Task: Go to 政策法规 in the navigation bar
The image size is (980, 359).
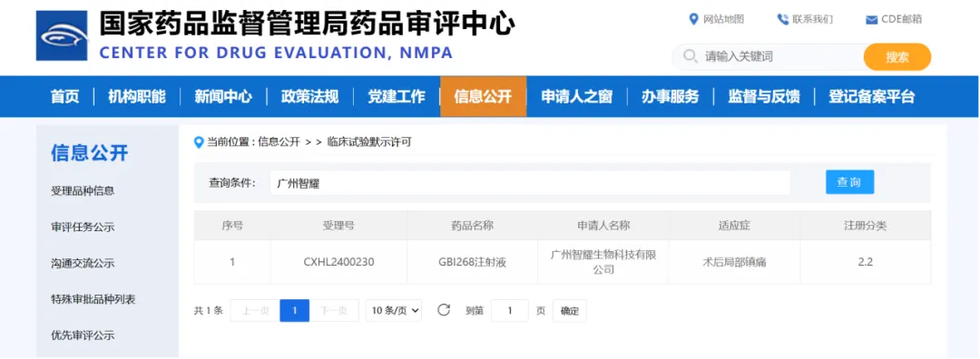Action: [309, 97]
